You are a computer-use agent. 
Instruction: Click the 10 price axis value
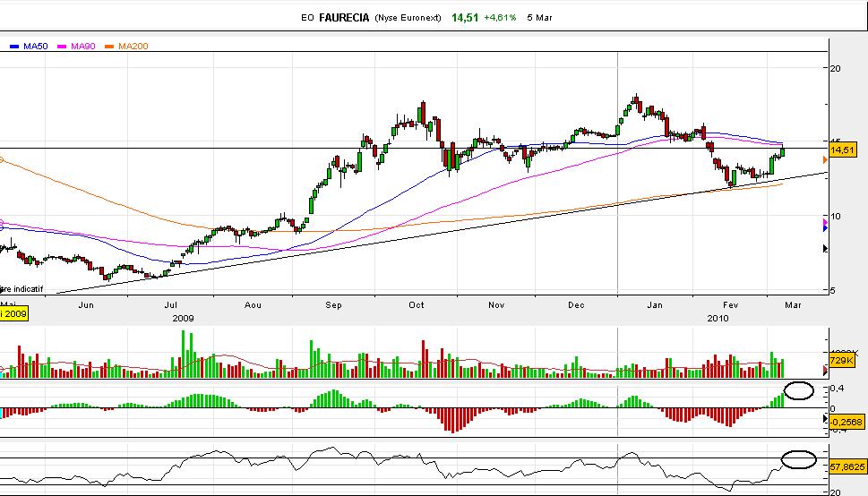[x=835, y=217]
